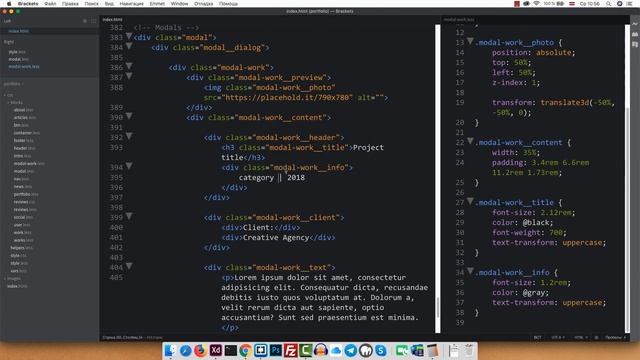Screen dimensions: 640x360
Task: Open FileZilla from the Dock
Action: coord(291,350)
